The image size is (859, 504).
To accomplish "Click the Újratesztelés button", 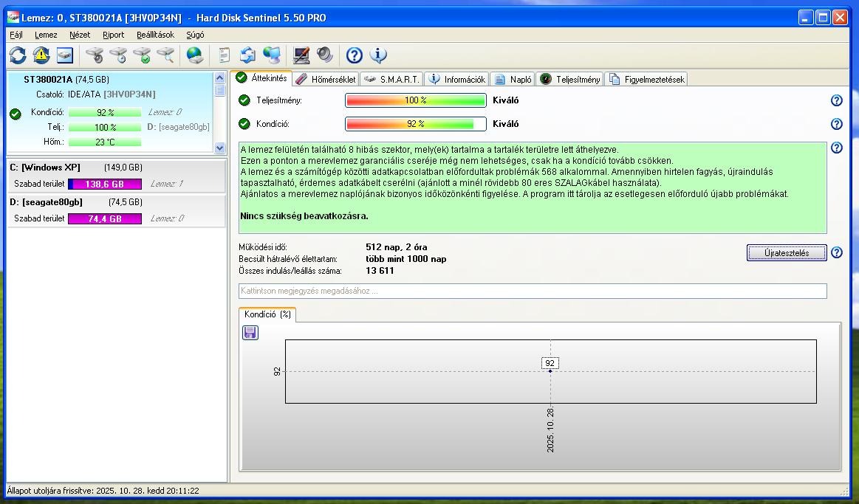I will tap(787, 253).
